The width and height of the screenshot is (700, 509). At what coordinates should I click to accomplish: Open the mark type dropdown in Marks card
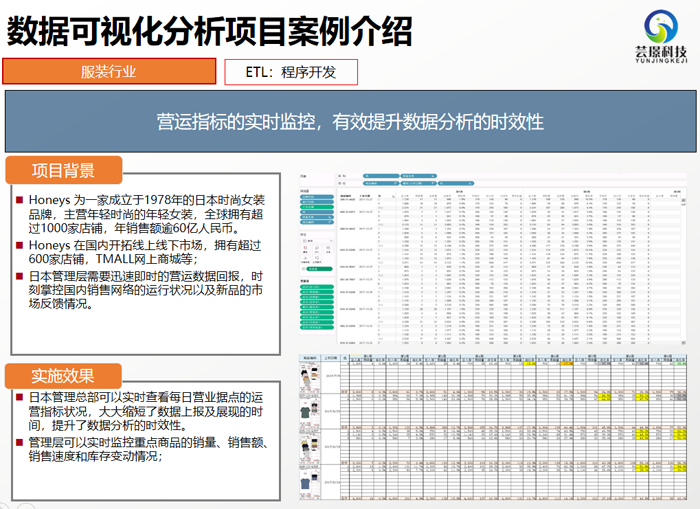click(317, 241)
